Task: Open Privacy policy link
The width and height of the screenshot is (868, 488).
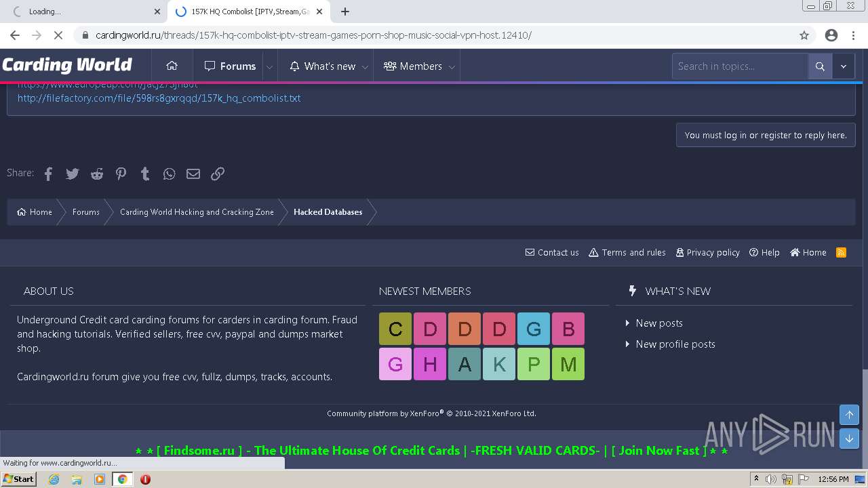Action: coord(707,252)
